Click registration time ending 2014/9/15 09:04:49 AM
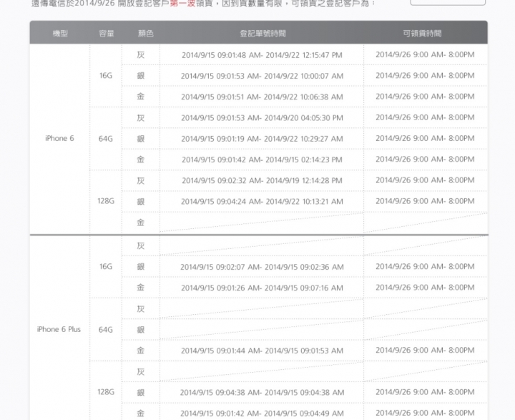Viewport: 515px width, 420px height. (262, 414)
